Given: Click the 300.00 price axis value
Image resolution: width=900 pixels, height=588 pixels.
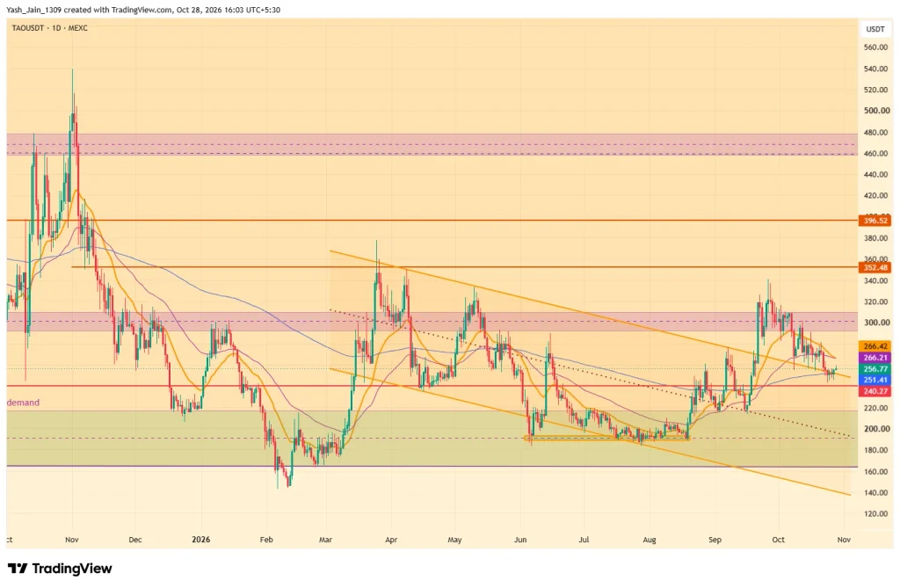Looking at the screenshot, I should 876,323.
